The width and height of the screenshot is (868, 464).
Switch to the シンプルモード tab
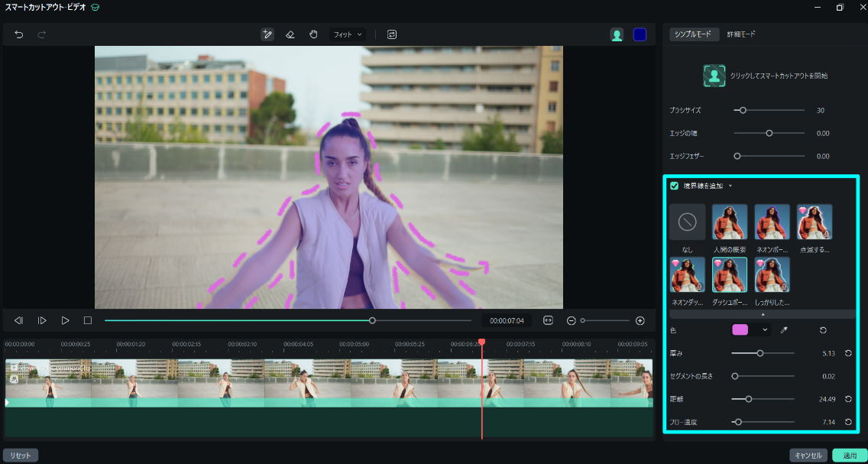(x=694, y=34)
